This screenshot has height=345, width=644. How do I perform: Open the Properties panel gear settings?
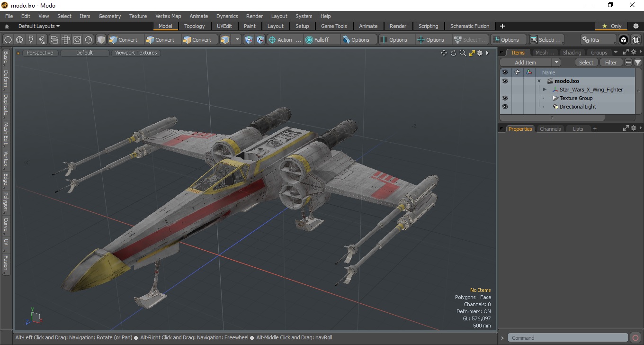(634, 128)
